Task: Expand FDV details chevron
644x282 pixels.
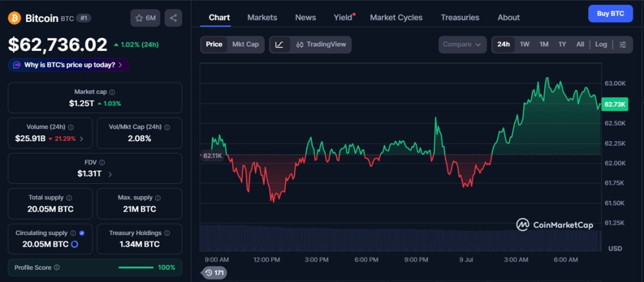Action: (109, 174)
